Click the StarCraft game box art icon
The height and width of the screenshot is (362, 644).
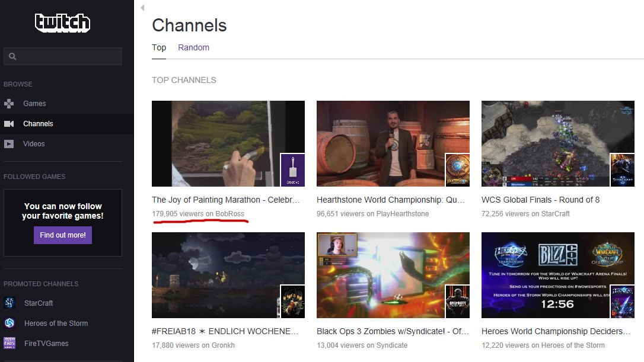click(622, 170)
